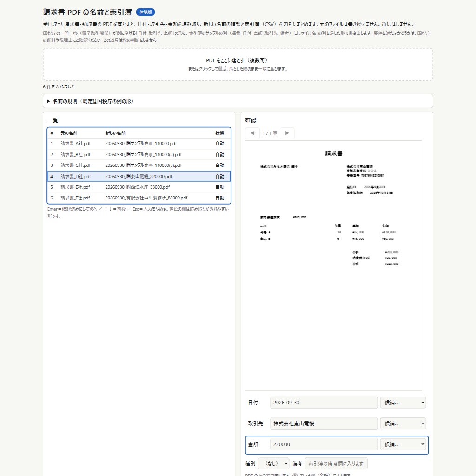Select row 請求書_F社.pdf in the list
This screenshot has height=476, width=476.
click(139, 198)
